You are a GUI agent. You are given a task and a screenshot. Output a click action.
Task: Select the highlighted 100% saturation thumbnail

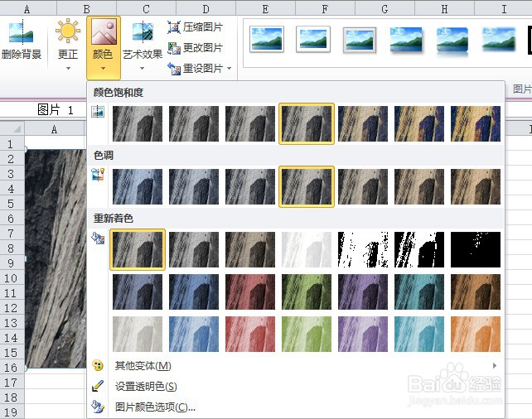[x=307, y=123]
